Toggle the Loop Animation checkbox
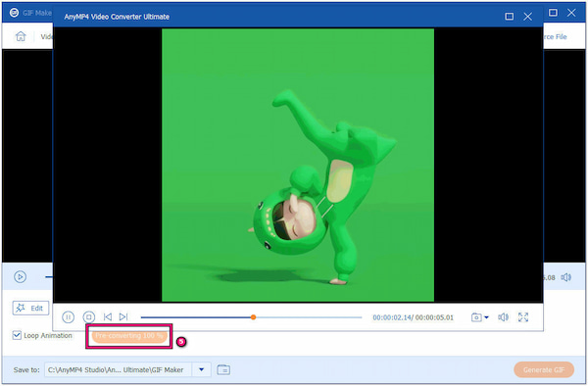 coord(17,335)
